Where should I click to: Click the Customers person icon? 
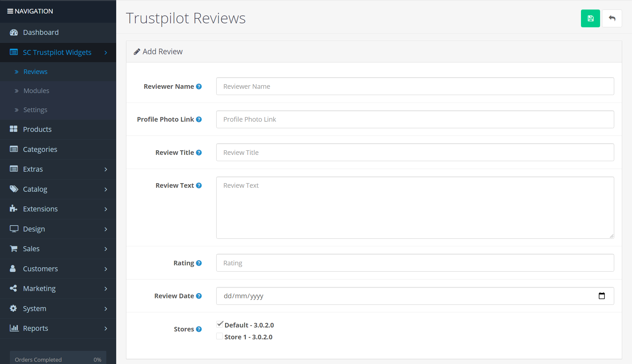[x=13, y=269]
